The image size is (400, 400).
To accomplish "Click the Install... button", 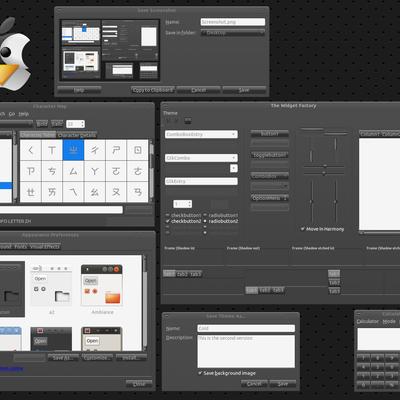I will click(x=131, y=358).
